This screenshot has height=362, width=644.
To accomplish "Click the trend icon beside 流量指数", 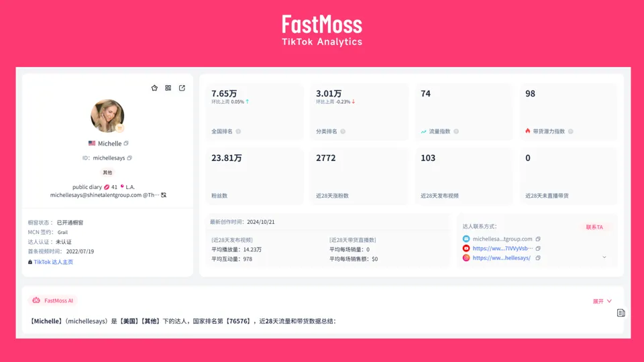I will point(423,131).
